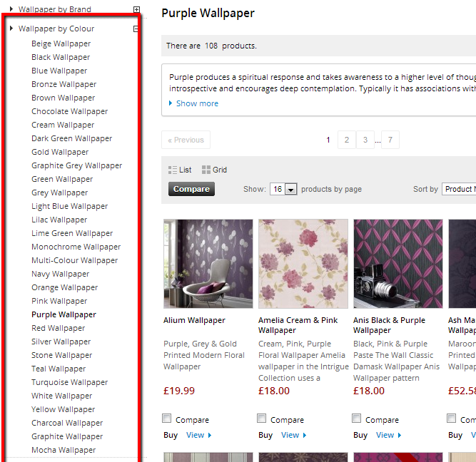
Task: Select Cream Wallpaper link
Action: (x=63, y=125)
